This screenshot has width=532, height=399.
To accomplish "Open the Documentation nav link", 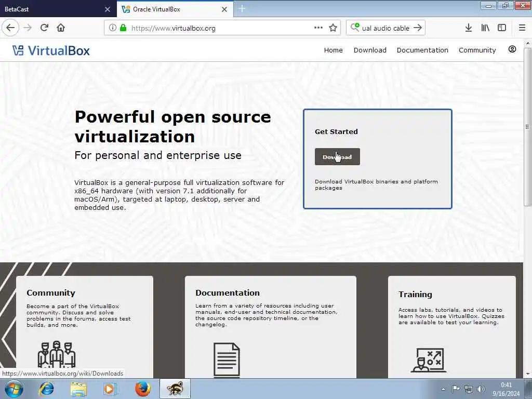I will click(x=422, y=50).
